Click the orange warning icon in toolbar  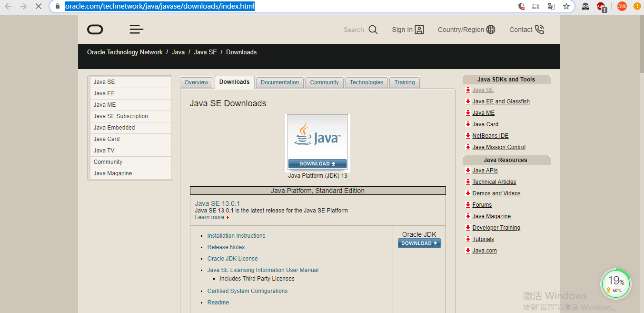tap(637, 6)
